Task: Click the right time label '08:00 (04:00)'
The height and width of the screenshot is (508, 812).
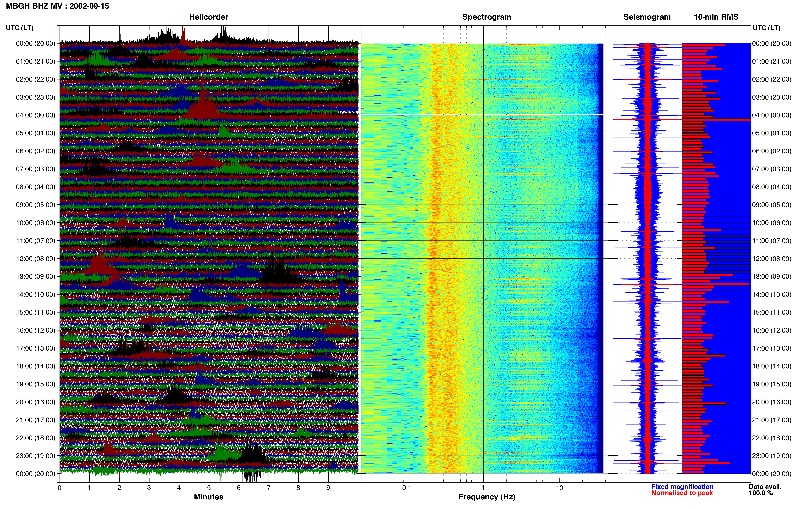Action: tap(772, 187)
